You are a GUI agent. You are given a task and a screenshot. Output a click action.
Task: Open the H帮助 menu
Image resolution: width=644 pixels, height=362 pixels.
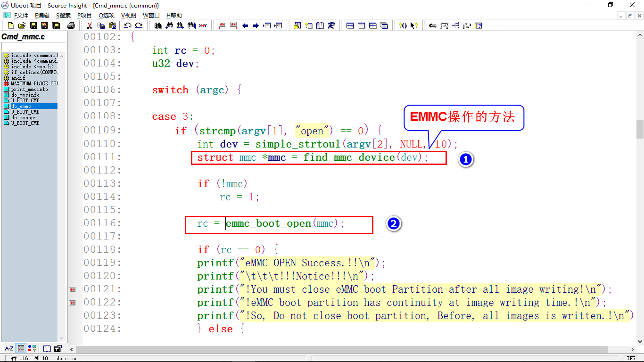[x=174, y=16]
